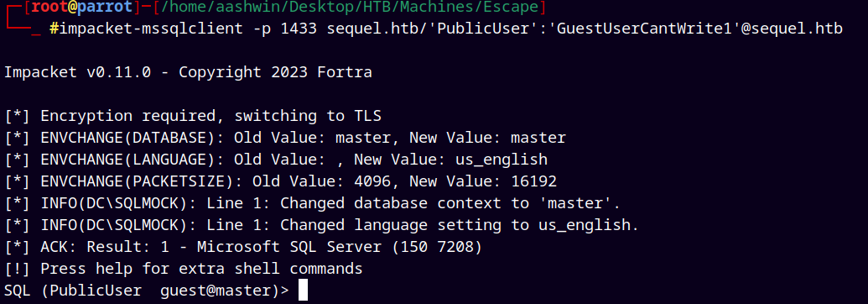
Task: Click the '@sequel.htb' target host text
Action: click(x=792, y=29)
